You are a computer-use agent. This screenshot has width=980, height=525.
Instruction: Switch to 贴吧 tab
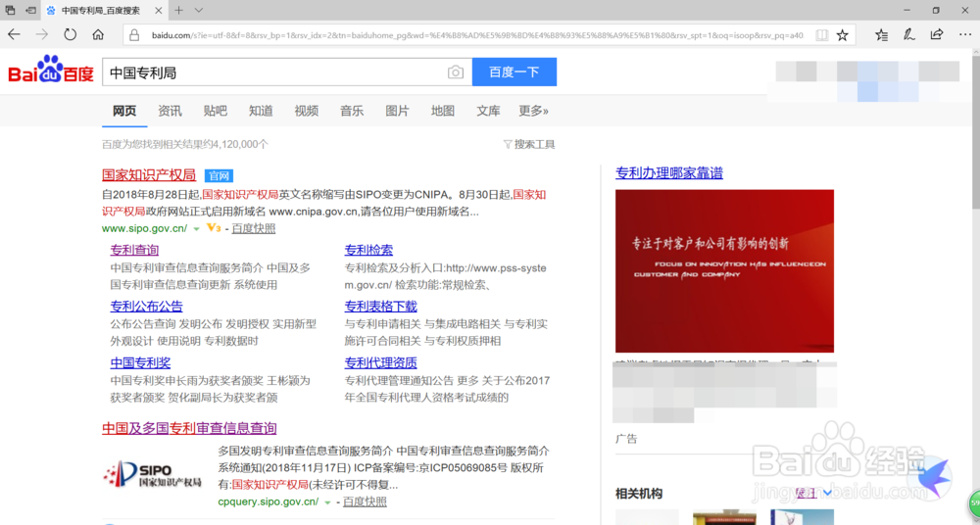[x=215, y=111]
